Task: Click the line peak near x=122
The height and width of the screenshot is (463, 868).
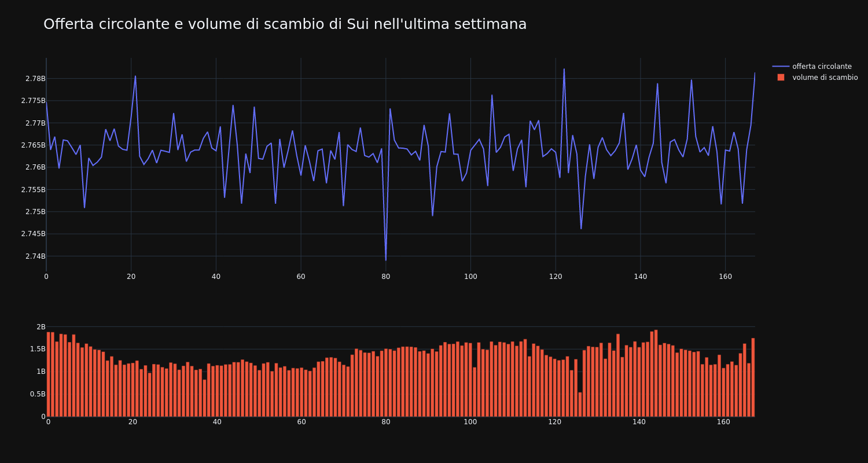Action: pos(564,69)
